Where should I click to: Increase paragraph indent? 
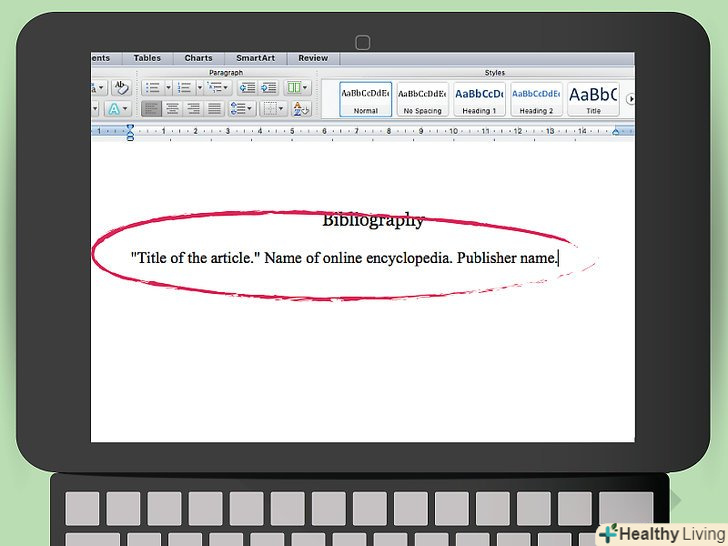(x=267, y=88)
